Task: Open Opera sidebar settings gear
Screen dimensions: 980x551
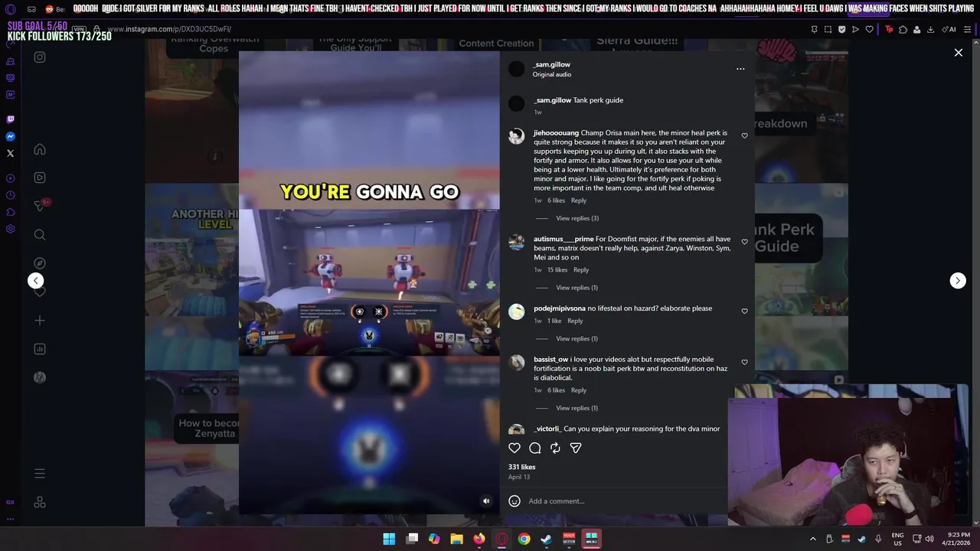Action: (x=10, y=229)
